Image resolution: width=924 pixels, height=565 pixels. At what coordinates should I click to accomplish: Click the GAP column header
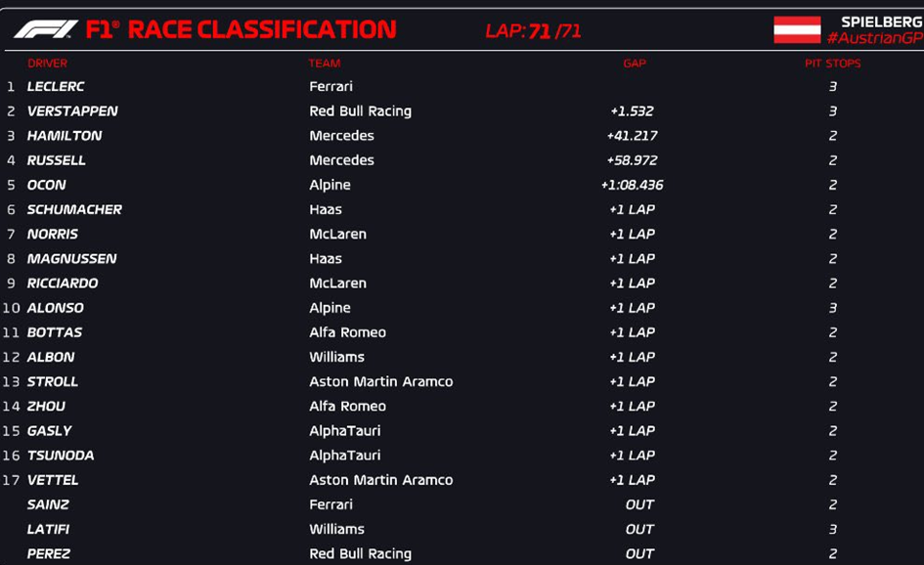[x=635, y=63]
